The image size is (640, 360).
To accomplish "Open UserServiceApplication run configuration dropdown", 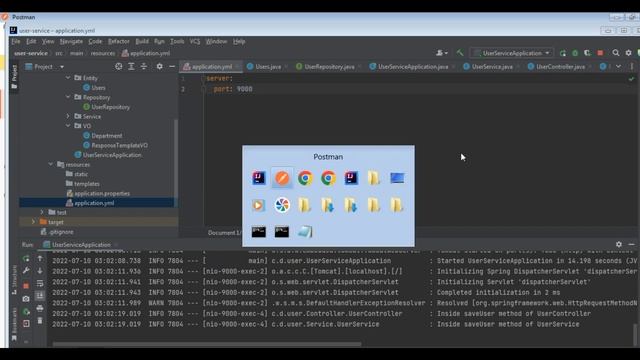I will [x=512, y=53].
